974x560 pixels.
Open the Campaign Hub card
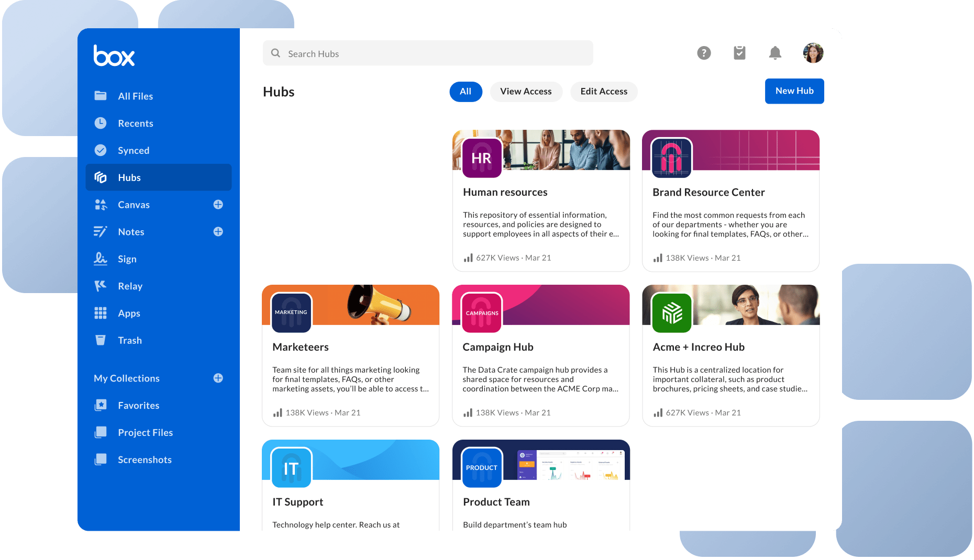(x=540, y=356)
